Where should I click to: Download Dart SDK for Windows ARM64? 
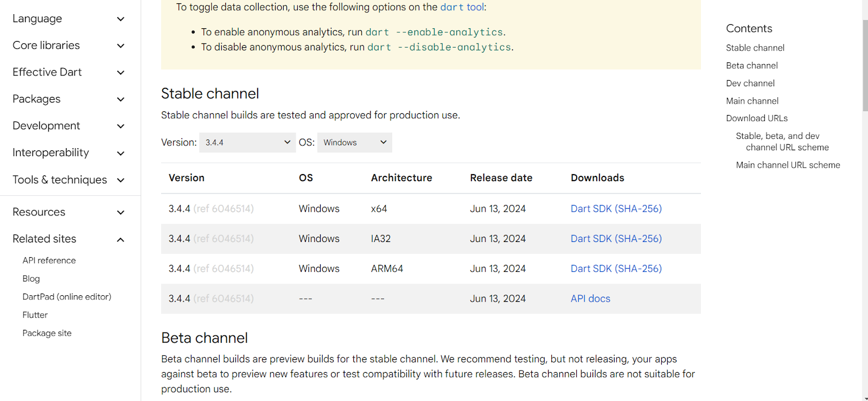pyautogui.click(x=591, y=269)
